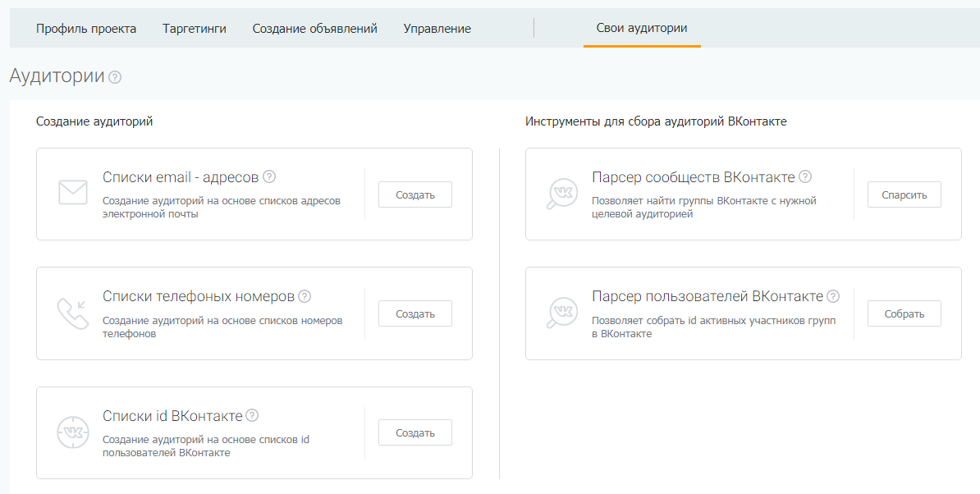
Task: Click Спарсить for VK community parser
Action: [904, 194]
